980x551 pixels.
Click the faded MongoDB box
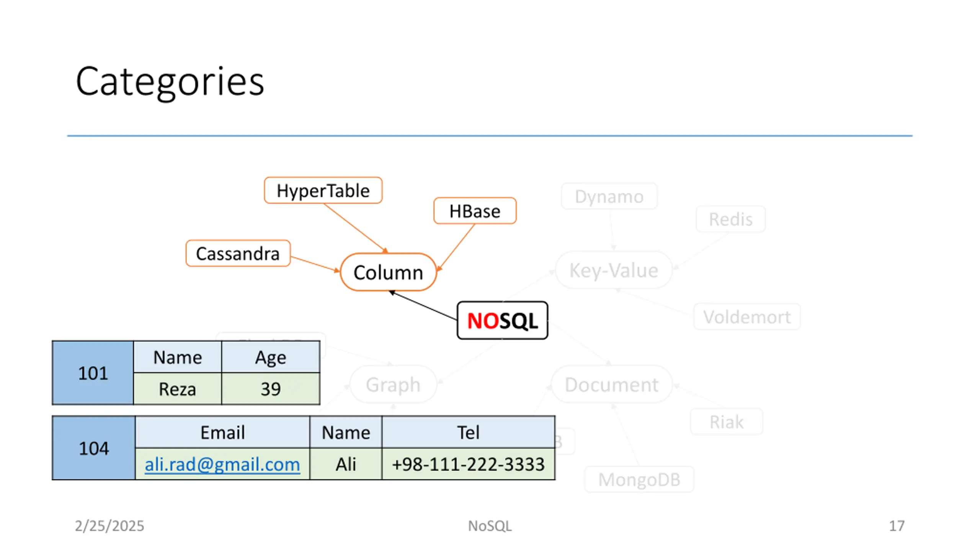pyautogui.click(x=639, y=479)
